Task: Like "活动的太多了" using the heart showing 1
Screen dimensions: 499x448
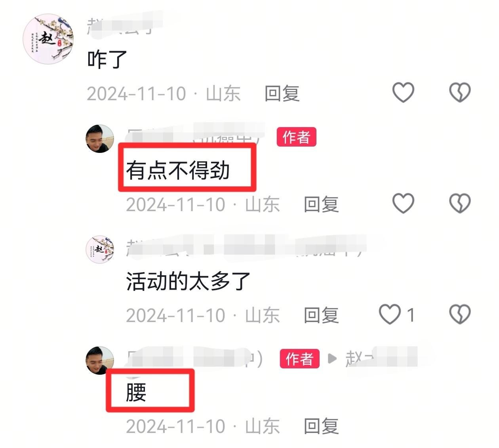Action: [397, 315]
